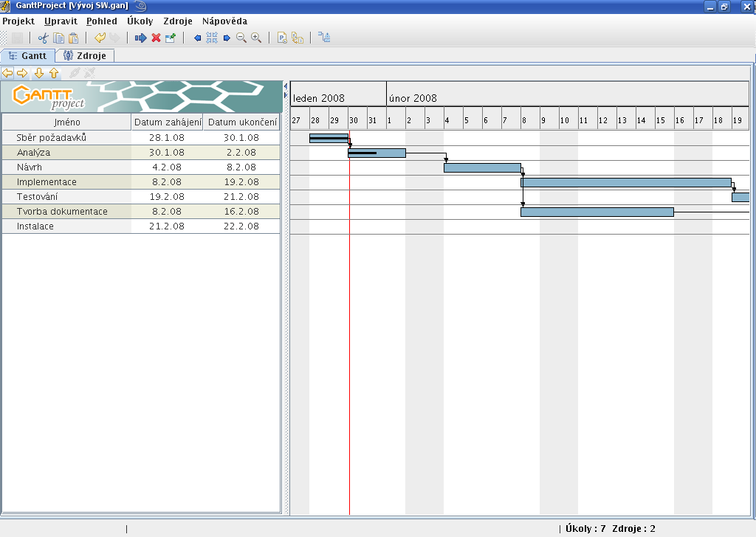
Task: Click the Testování bar at chart edge
Action: point(740,197)
